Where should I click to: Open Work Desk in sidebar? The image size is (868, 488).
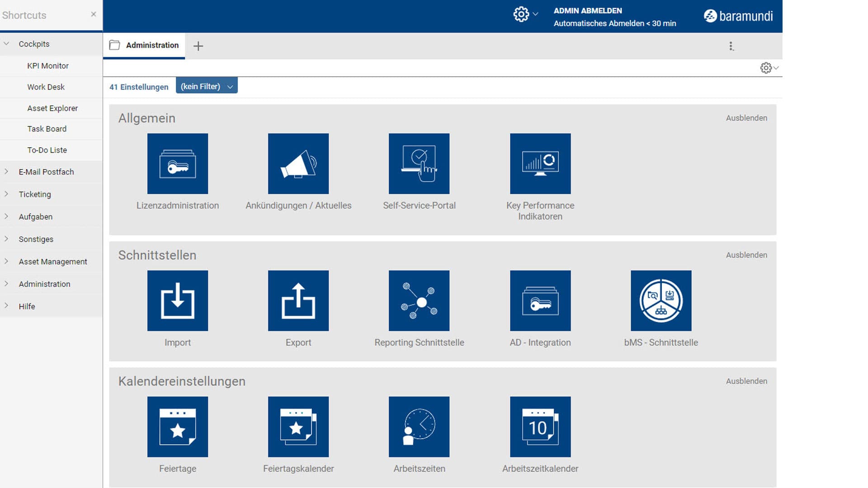coord(46,87)
